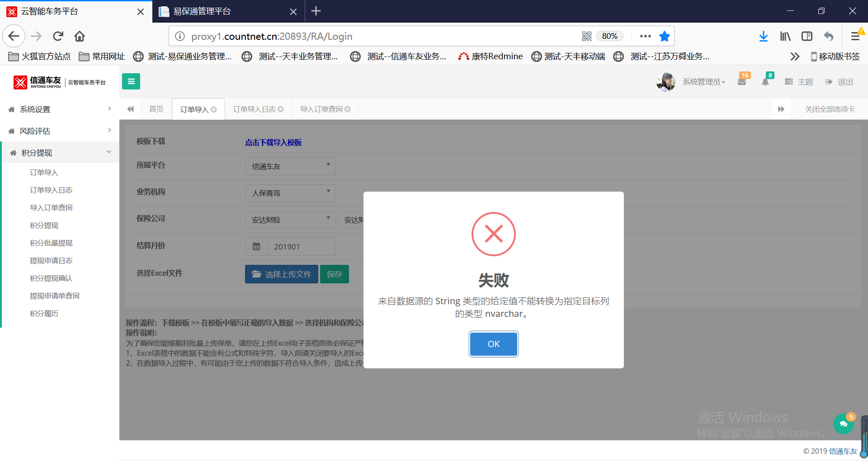Switch to 导入订单查询 tab
The image size is (868, 461).
pos(321,109)
